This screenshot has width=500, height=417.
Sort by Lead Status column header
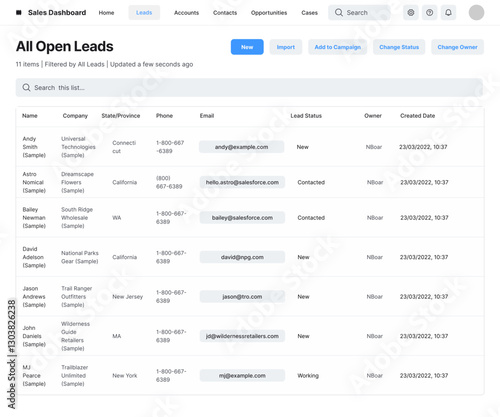click(306, 116)
